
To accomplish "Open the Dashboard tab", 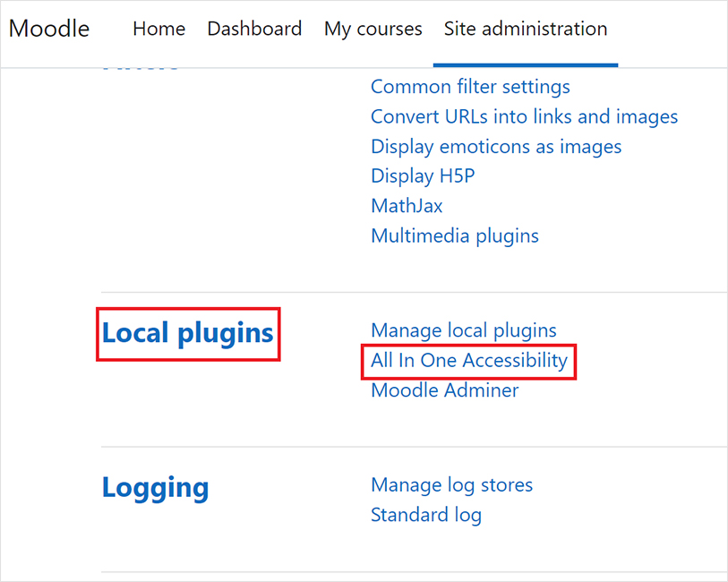I will coord(254,29).
